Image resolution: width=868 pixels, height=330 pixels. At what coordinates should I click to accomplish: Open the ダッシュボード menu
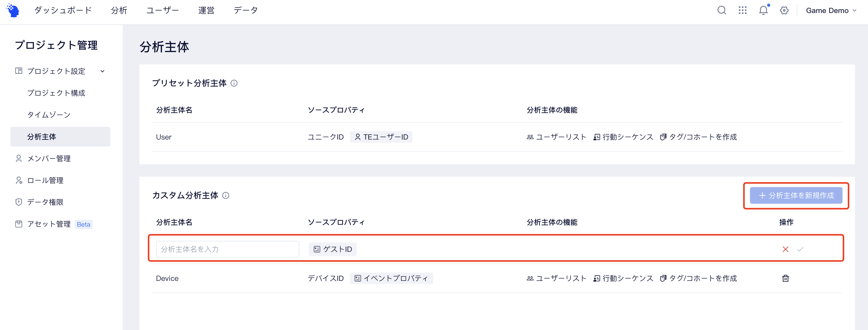63,10
